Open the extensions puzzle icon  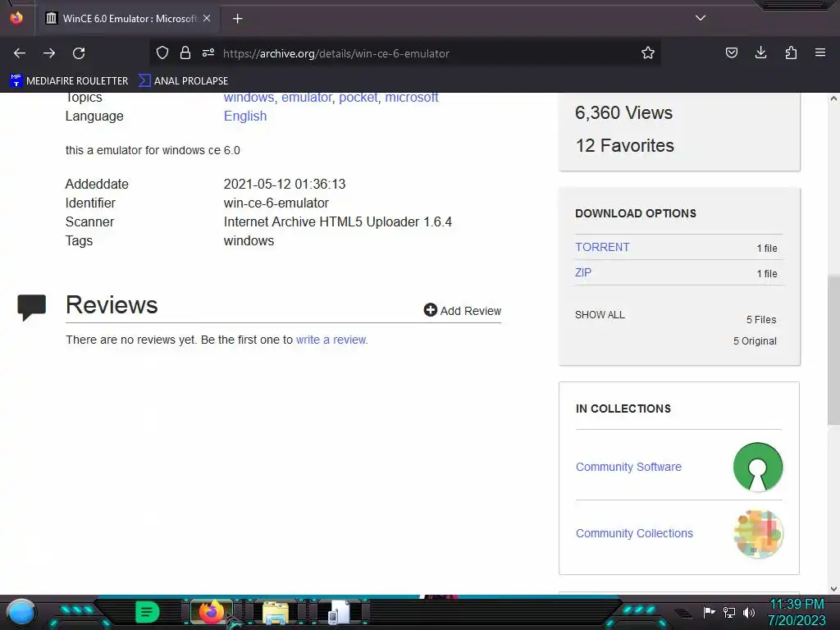[x=791, y=52]
